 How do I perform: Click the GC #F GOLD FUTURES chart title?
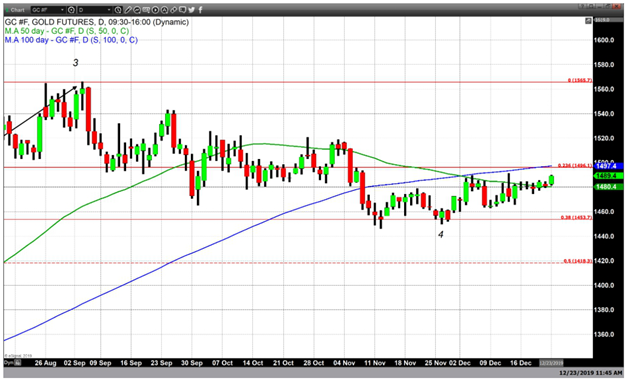[97, 22]
